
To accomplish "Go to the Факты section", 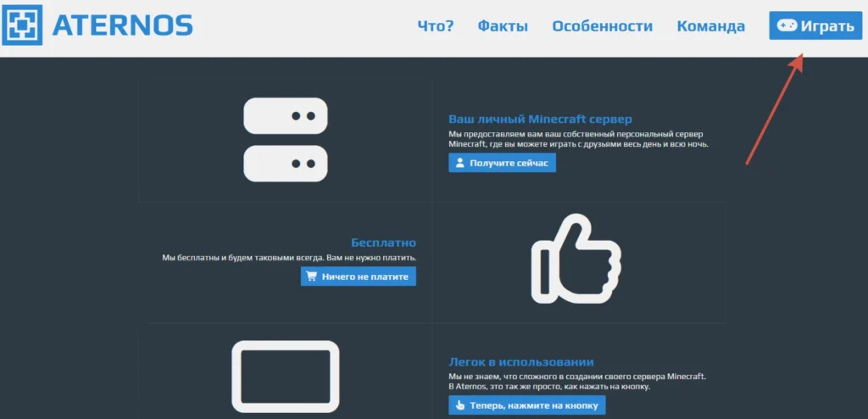I will point(503,26).
